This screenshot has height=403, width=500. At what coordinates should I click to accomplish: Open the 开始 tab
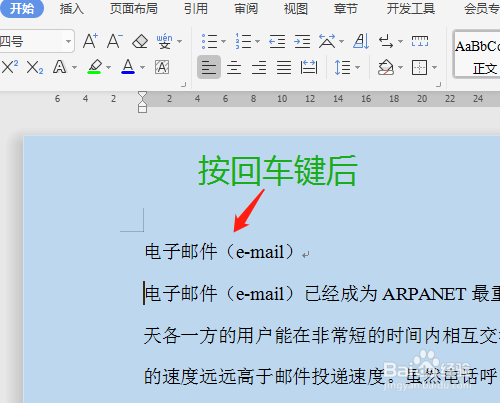pos(22,9)
